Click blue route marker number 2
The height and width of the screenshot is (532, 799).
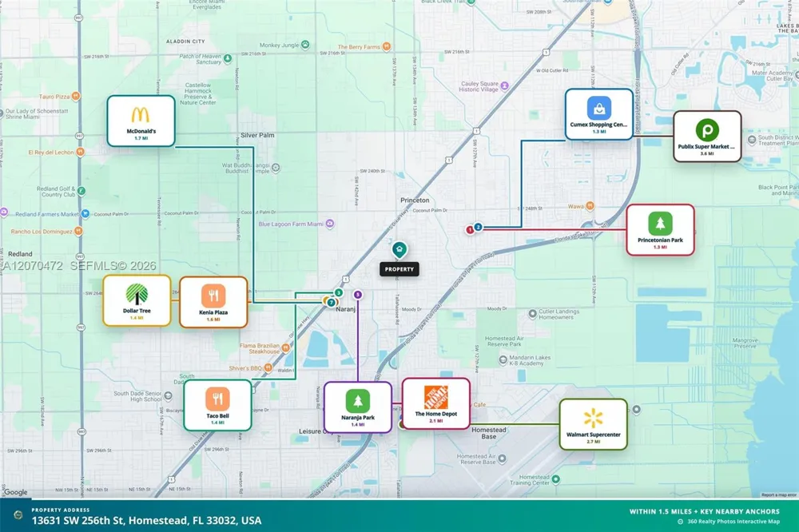click(x=478, y=228)
